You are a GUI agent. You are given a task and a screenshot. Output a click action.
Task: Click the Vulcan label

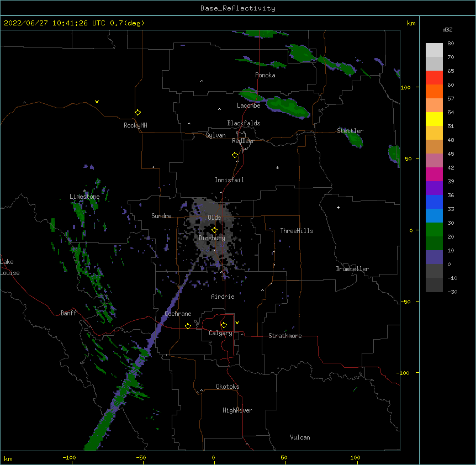tap(300, 437)
